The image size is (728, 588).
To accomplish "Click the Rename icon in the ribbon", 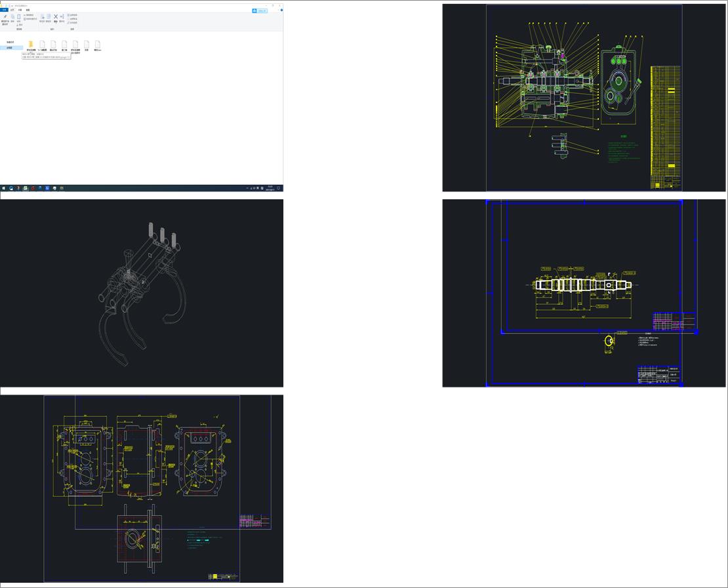I will 62,18.
